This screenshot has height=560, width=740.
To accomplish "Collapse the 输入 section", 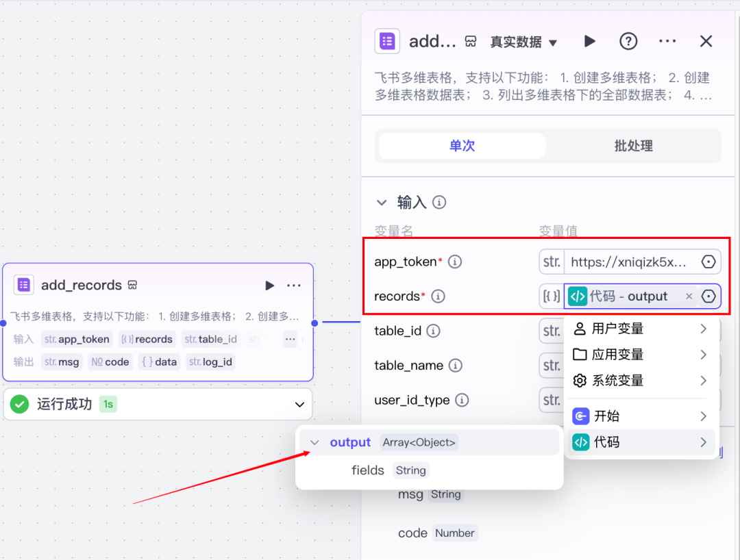I will click(382, 203).
